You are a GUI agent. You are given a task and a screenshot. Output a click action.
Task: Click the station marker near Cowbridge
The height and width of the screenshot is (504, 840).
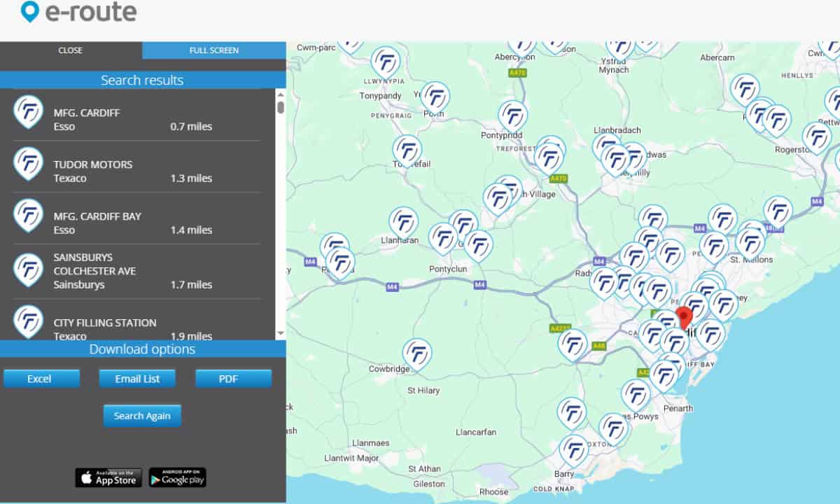(417, 354)
